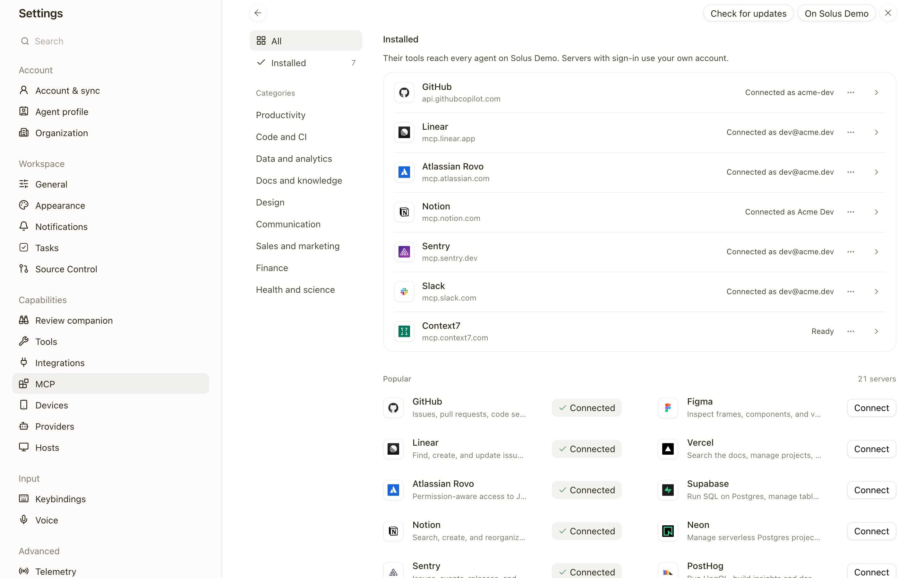Connect the Supabase server
This screenshot has height=578, width=924.
[871, 490]
